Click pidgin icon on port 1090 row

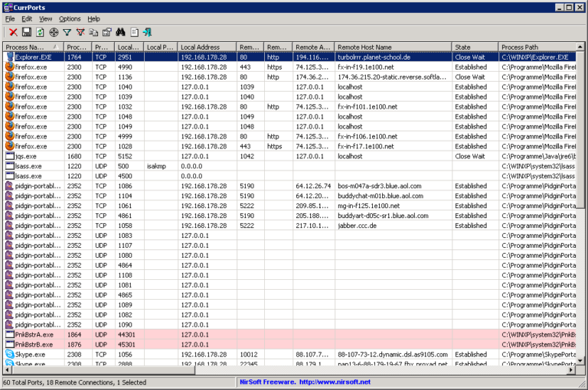(x=9, y=324)
